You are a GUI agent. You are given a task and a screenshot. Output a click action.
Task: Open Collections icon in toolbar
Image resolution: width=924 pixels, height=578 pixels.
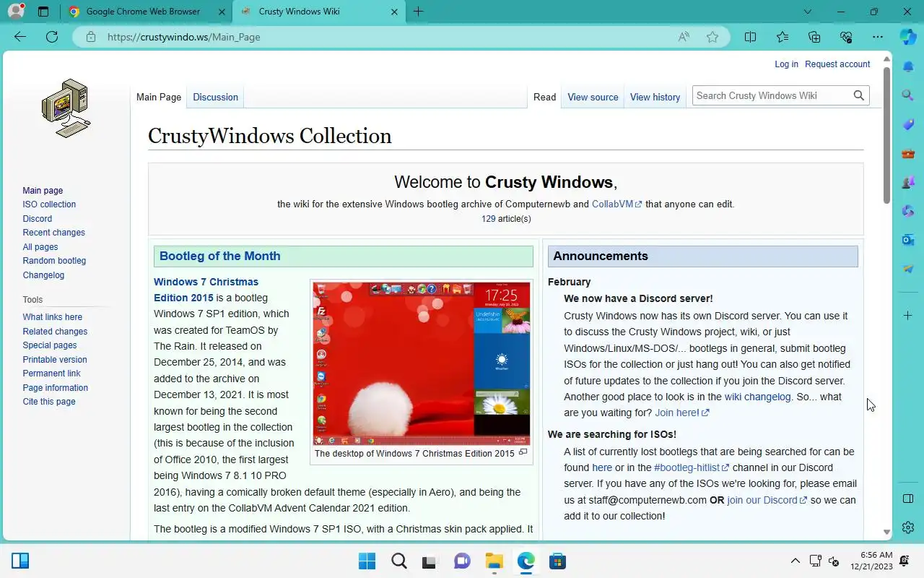pos(814,37)
